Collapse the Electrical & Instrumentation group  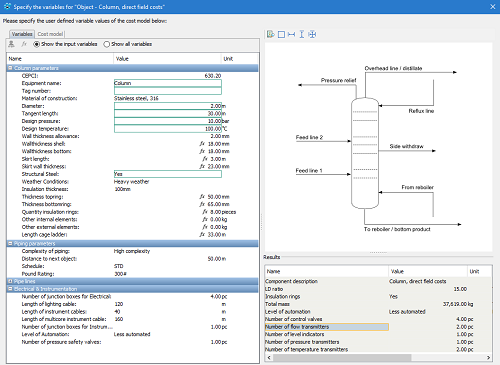(x=10, y=289)
